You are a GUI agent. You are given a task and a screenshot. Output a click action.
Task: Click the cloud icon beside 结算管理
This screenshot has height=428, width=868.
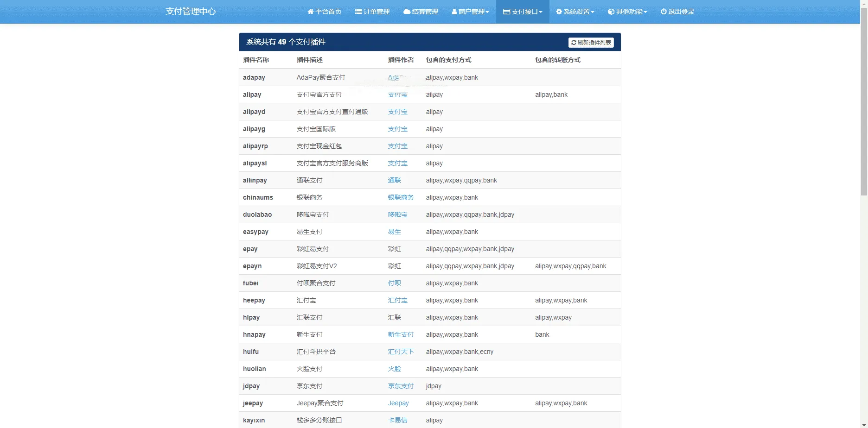pyautogui.click(x=407, y=12)
